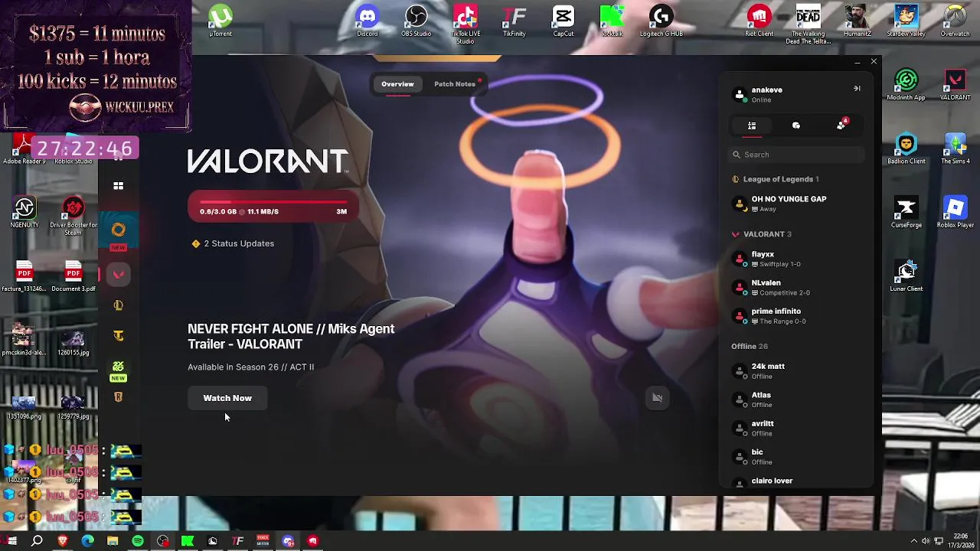Open Logitech G HUB desktop shortcut
The height and width of the screenshot is (551, 980).
(x=661, y=21)
